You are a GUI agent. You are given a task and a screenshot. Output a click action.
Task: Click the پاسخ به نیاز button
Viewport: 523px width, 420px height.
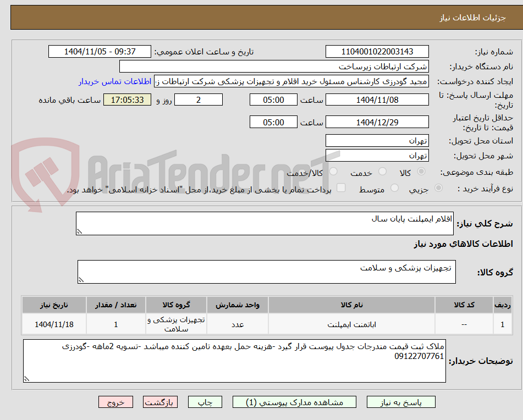[x=401, y=402]
